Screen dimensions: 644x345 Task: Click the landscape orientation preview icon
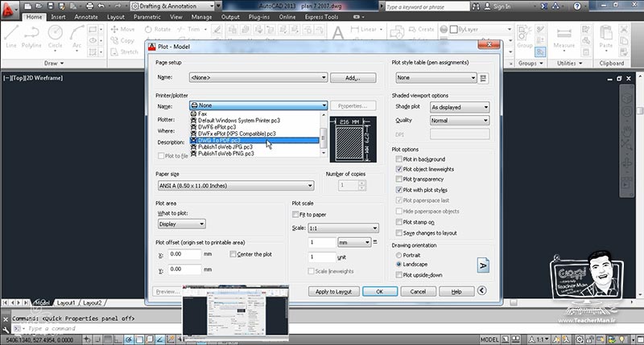483,265
